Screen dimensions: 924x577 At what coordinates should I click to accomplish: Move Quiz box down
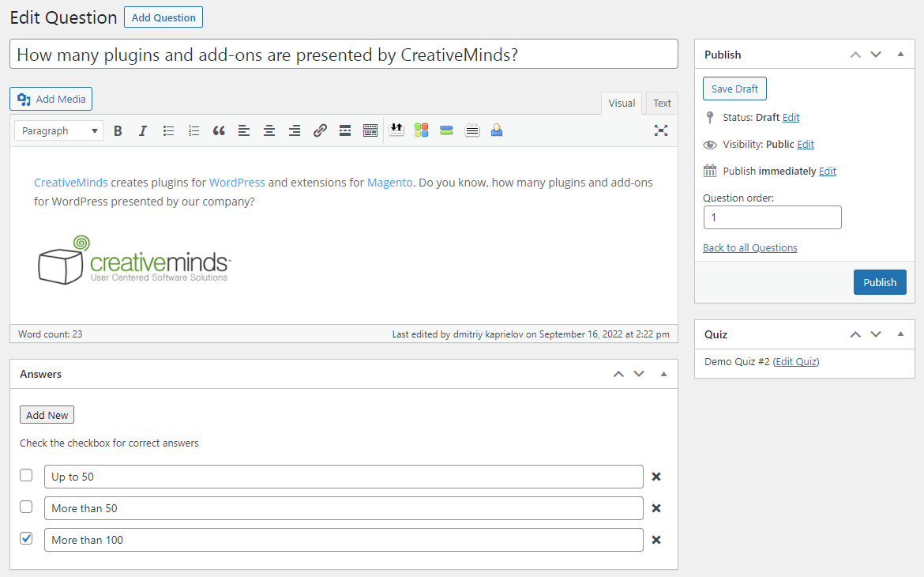click(876, 334)
